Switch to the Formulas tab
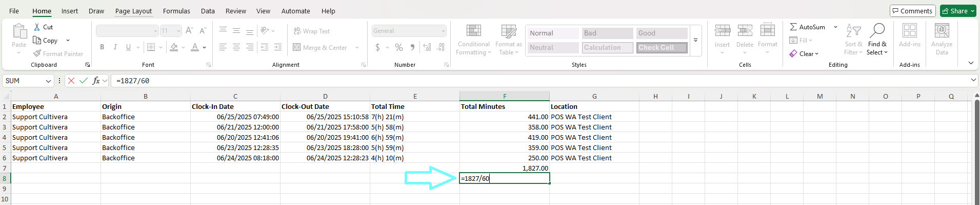This screenshot has width=980, height=205. click(x=176, y=11)
